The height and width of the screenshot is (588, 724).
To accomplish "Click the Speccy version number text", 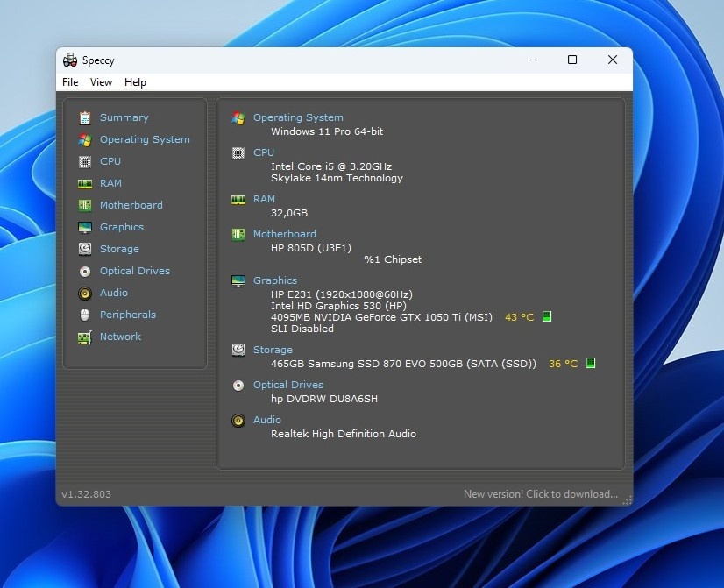I will [x=86, y=494].
